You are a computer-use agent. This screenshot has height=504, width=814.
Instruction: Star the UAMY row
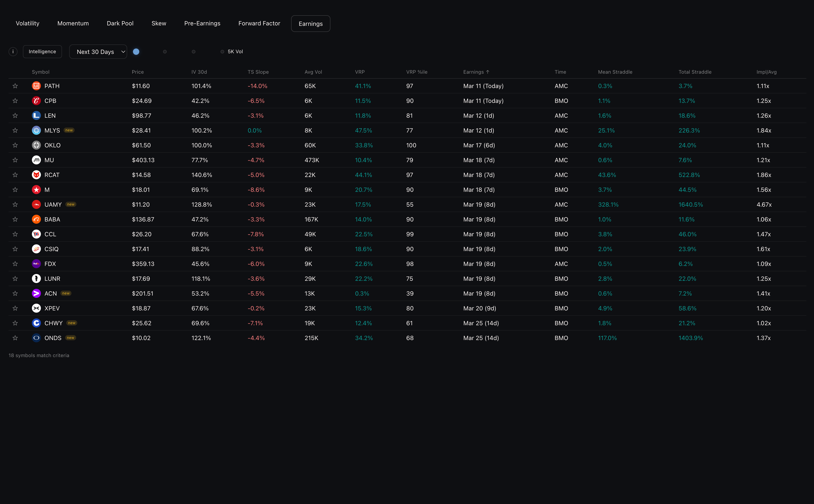15,205
